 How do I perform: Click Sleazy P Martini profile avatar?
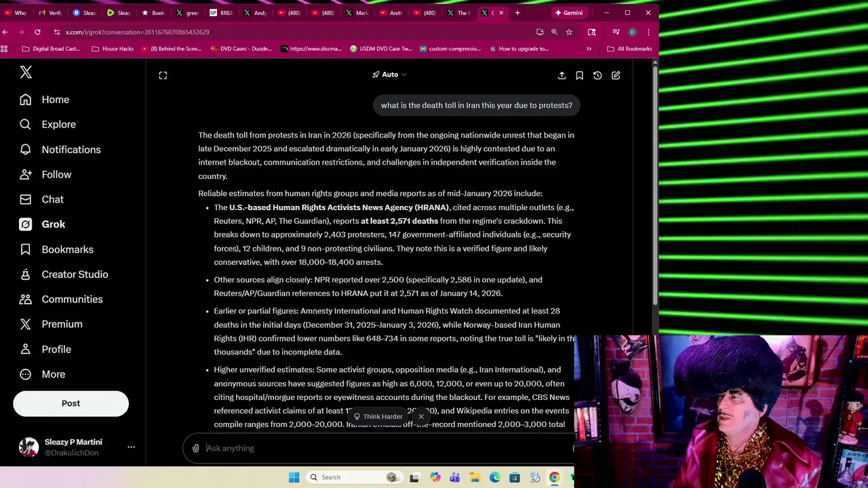tap(28, 447)
